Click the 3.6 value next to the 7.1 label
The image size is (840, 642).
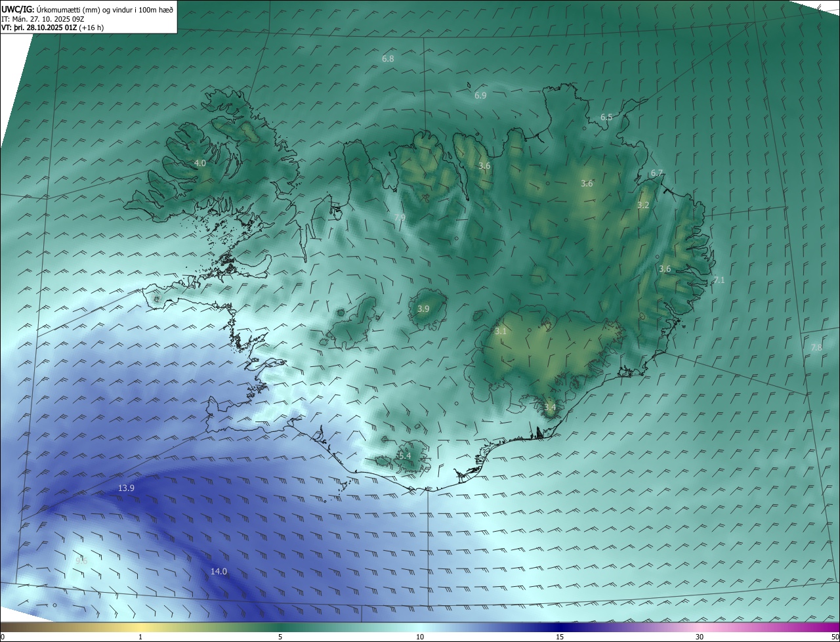pyautogui.click(x=665, y=268)
